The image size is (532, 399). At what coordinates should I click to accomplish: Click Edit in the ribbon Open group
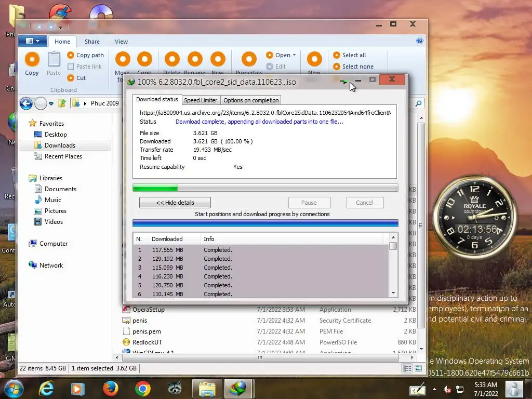(276, 66)
